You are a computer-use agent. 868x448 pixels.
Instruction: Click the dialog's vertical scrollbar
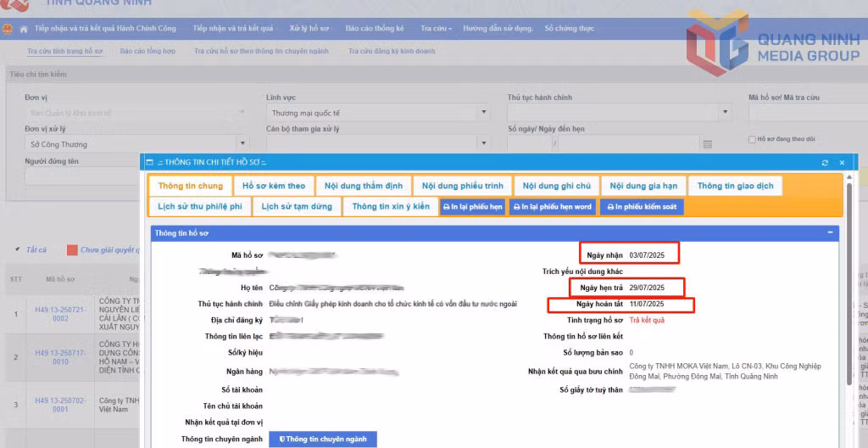coord(851,283)
